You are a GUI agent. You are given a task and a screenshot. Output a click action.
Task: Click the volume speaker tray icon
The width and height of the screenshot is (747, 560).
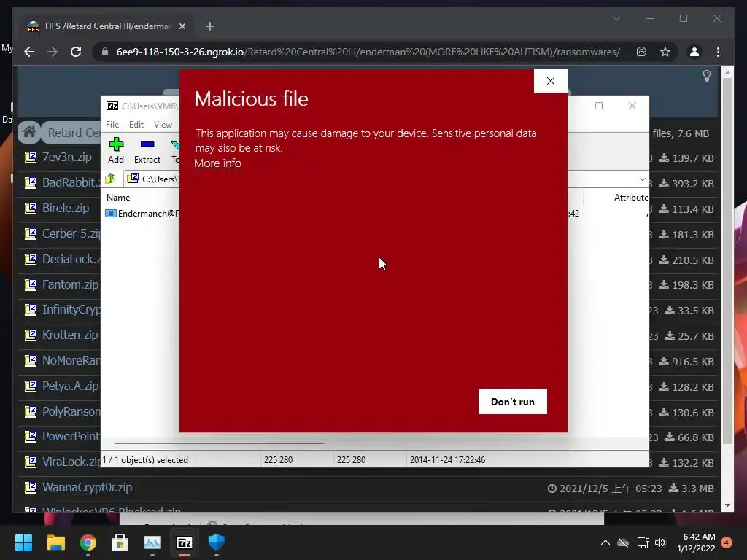click(x=659, y=542)
